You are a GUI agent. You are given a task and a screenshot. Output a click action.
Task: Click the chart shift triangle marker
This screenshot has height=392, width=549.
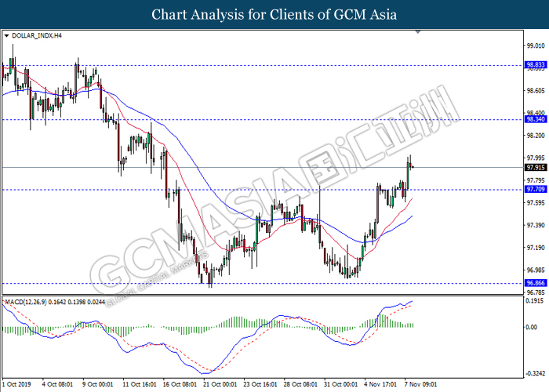(x=418, y=32)
